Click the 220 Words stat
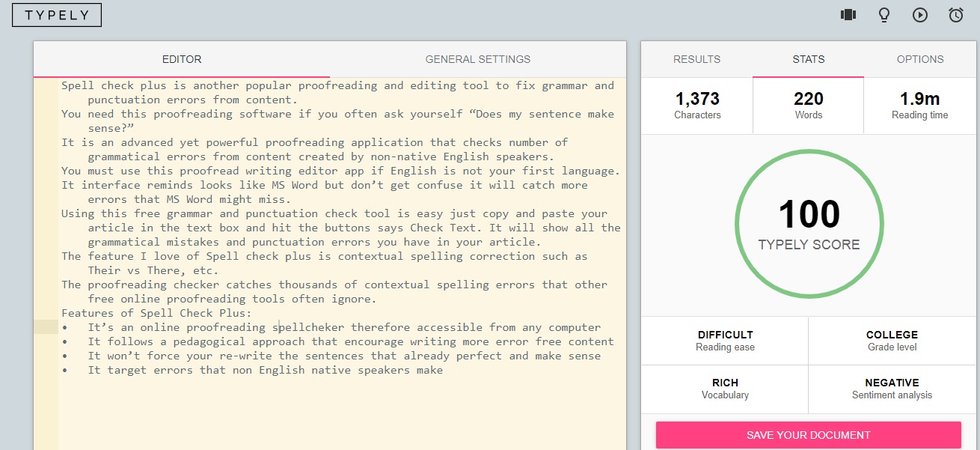This screenshot has width=980, height=450. pos(809,106)
